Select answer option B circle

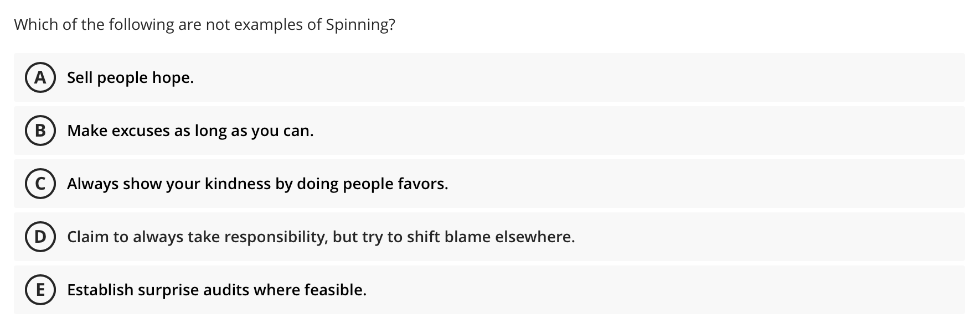[40, 131]
